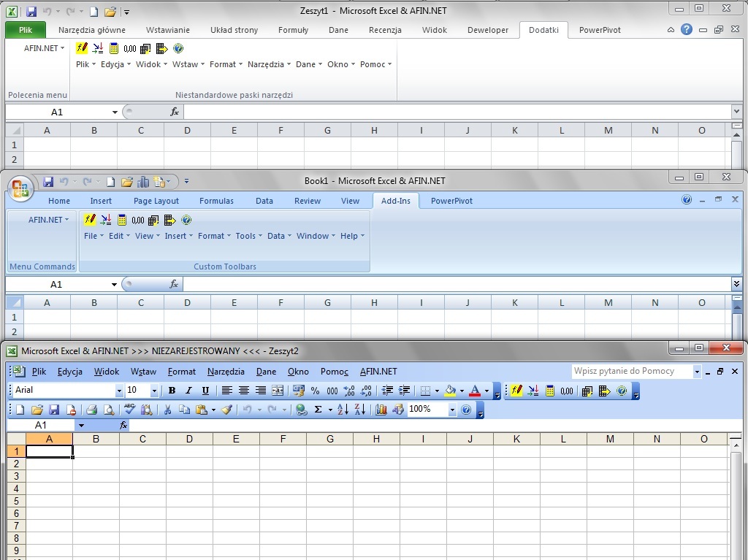Sort ascending A-Z in Zeszyt2 toolbar
Screen dimensions: 748x560
(x=343, y=410)
